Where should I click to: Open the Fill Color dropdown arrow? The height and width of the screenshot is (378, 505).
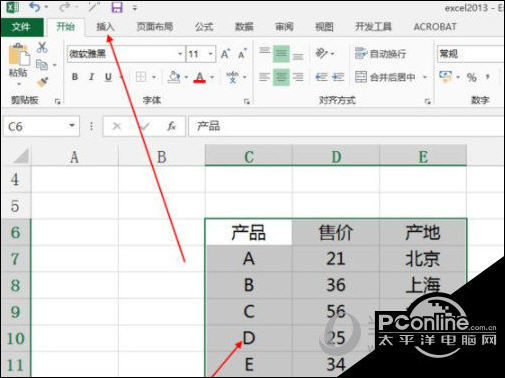coord(186,77)
